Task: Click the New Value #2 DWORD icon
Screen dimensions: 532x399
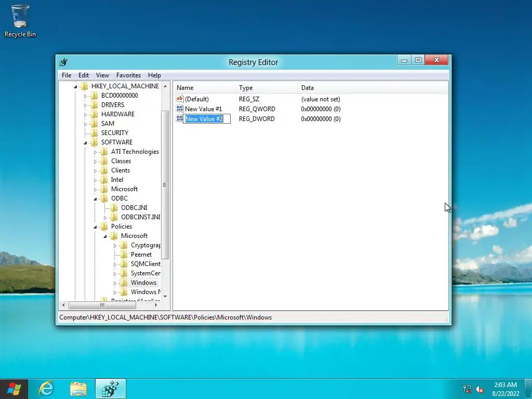Action: pos(179,118)
